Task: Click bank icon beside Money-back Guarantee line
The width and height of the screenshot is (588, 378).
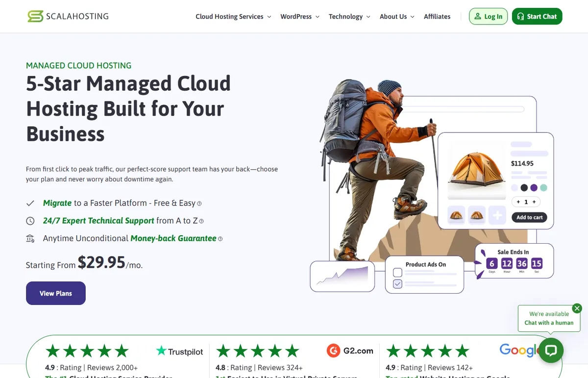Action: (x=30, y=238)
